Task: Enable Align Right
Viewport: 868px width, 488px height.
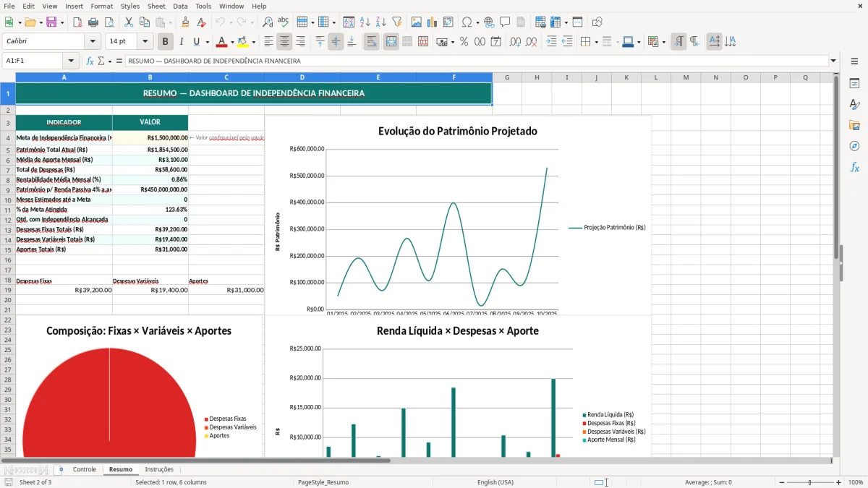Action: tap(300, 42)
